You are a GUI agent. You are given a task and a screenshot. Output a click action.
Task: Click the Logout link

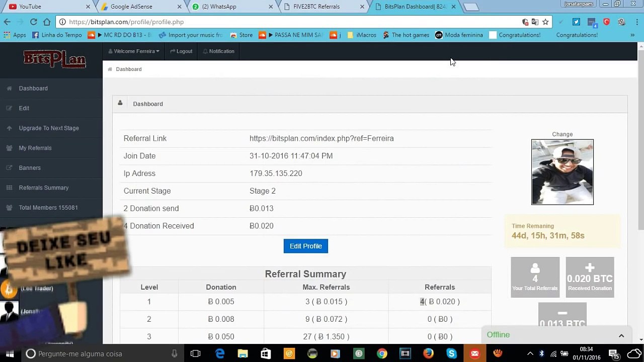pos(181,51)
